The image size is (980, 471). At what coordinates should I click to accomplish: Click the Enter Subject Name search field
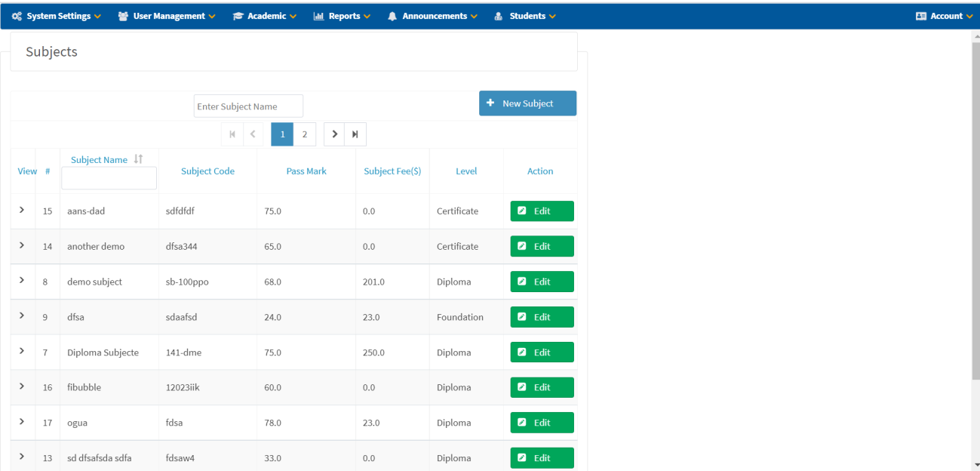tap(248, 106)
